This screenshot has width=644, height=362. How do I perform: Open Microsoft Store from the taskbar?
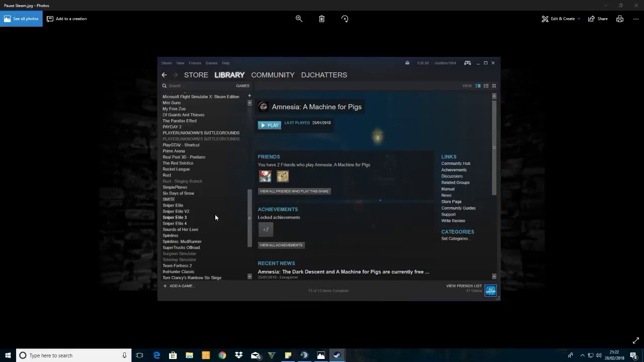point(173,355)
